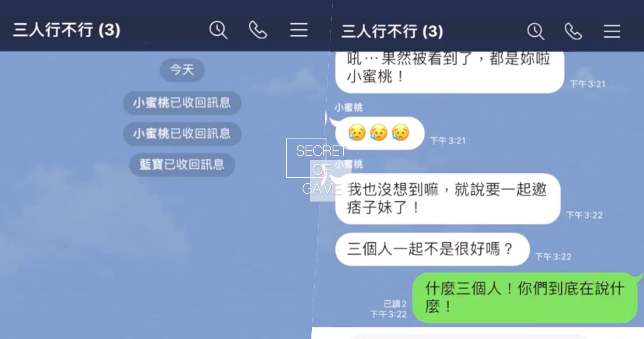This screenshot has height=339, width=644.
Task: Open search icon in right chat header
Action: pyautogui.click(x=536, y=31)
